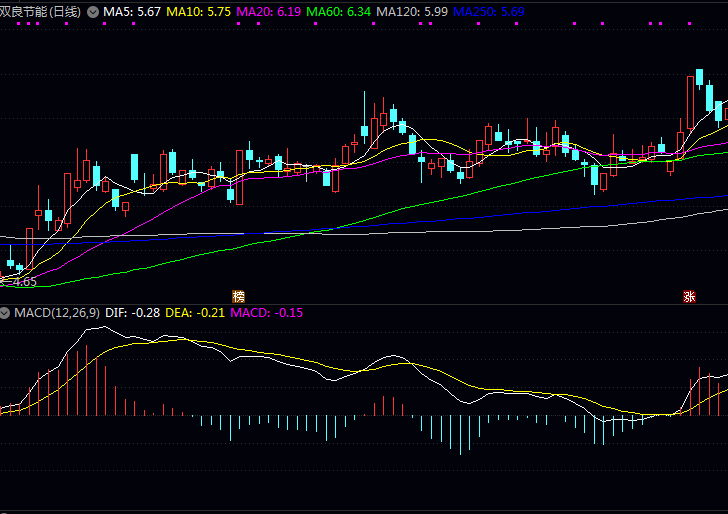Click the MA120: 5.99 label

click(411, 12)
